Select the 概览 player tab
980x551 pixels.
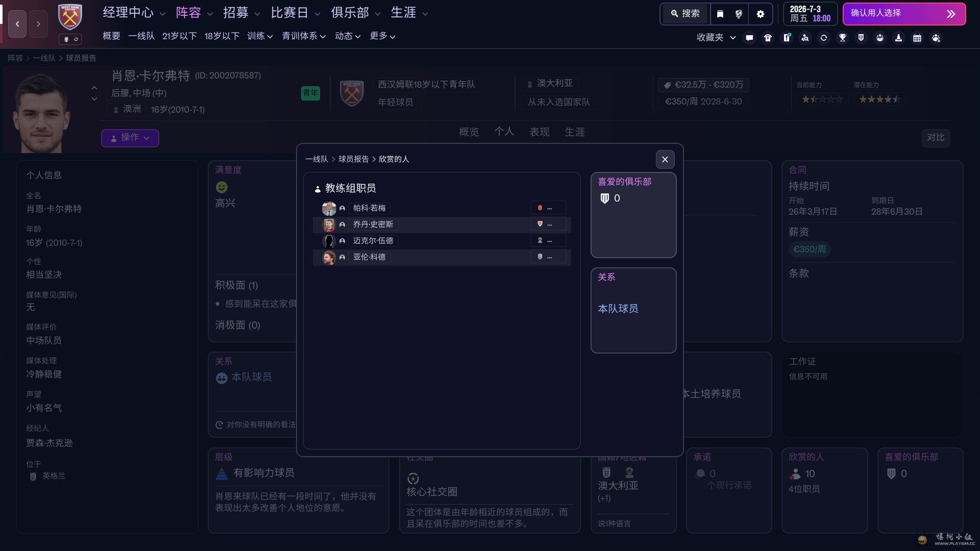469,132
